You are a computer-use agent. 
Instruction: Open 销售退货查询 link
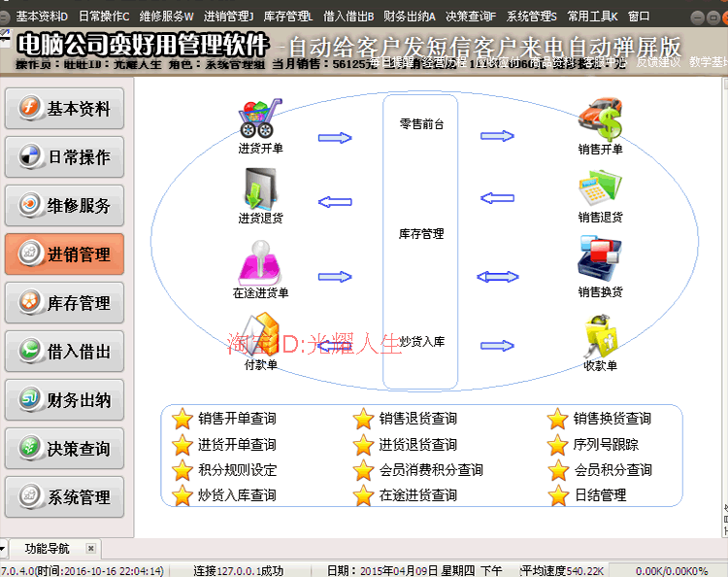pos(417,419)
